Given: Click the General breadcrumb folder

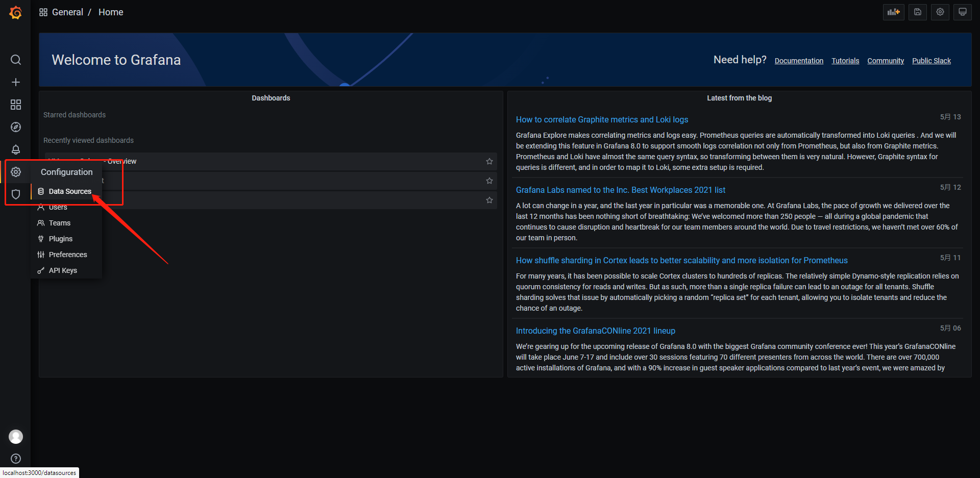Looking at the screenshot, I should pos(67,12).
